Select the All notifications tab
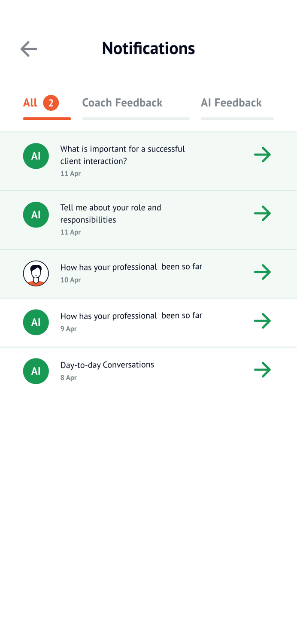Image resolution: width=297 pixels, height=644 pixels. point(29,103)
